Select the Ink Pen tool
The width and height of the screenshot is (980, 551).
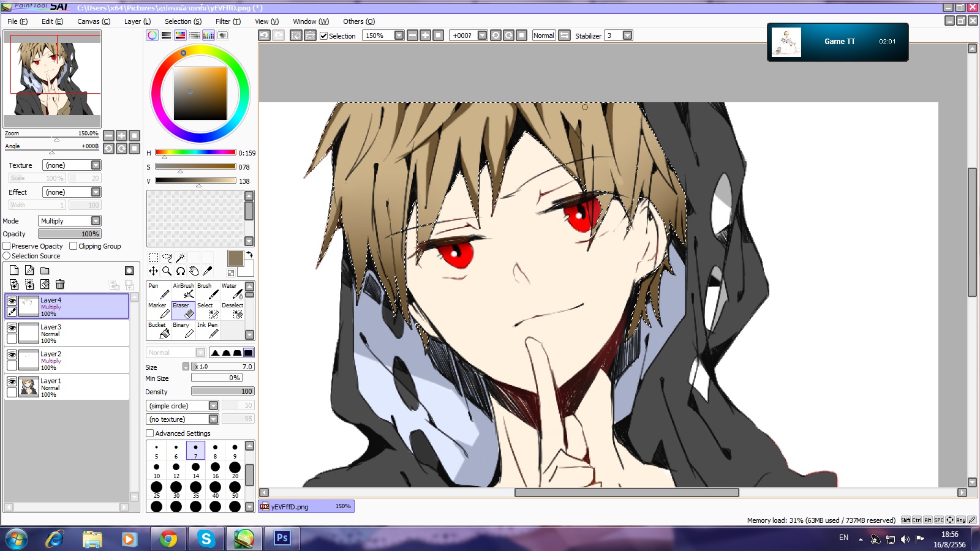[208, 330]
